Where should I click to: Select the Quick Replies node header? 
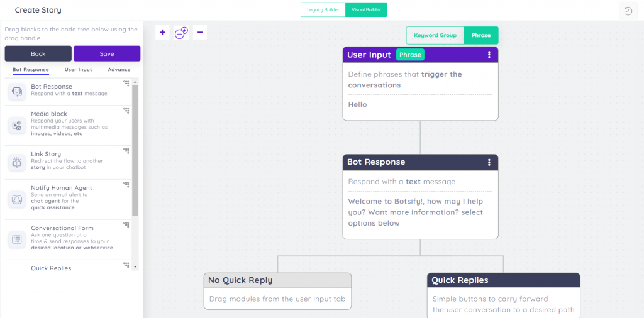[504, 280]
